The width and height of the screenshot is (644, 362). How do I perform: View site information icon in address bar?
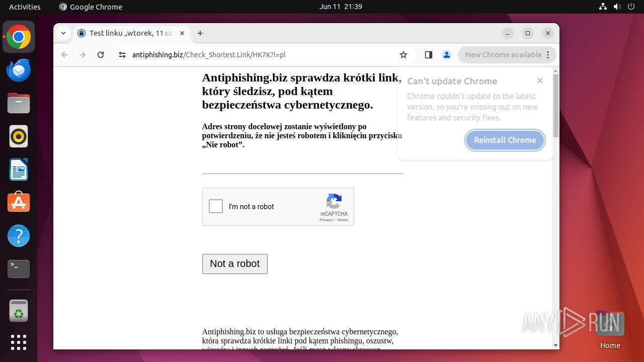(122, 55)
